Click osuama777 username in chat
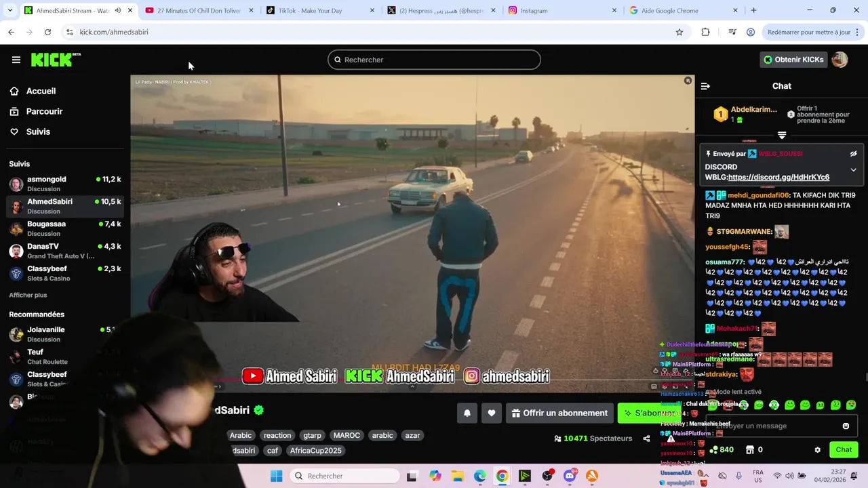868x488 pixels. pos(724,262)
